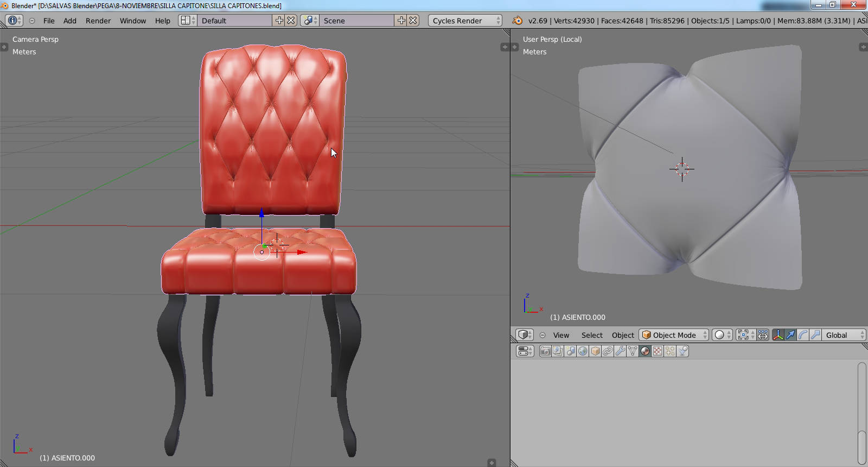Switch to the Object properties tab
Image resolution: width=868 pixels, height=467 pixels.
coord(595,351)
